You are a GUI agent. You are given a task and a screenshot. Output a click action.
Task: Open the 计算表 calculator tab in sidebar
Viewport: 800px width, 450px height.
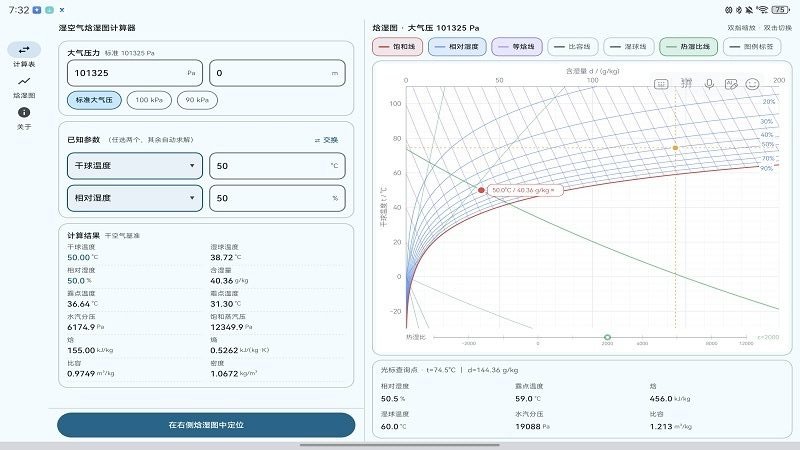click(24, 55)
